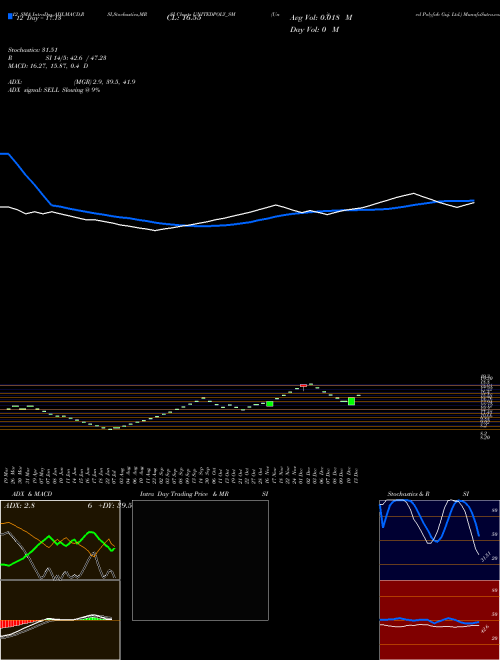The height and width of the screenshot is (660, 500).
Task: Click the 'ADX & MACD' panel title
Action: click(32, 494)
